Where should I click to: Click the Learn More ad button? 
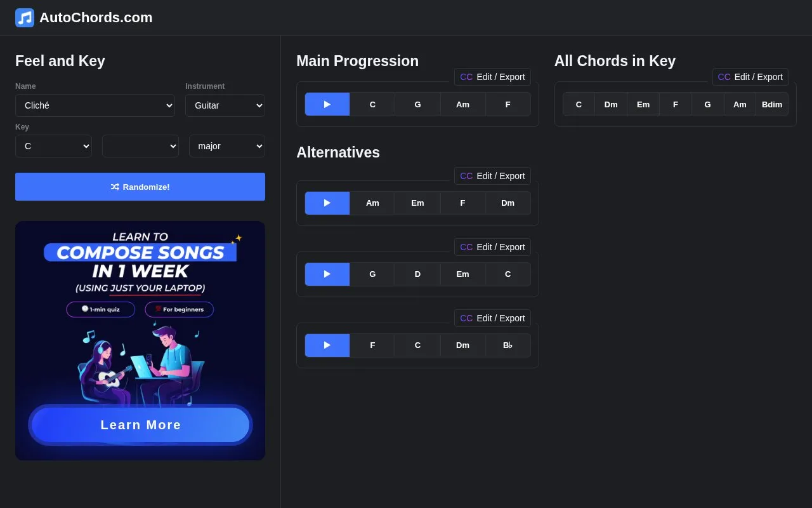pos(140,425)
